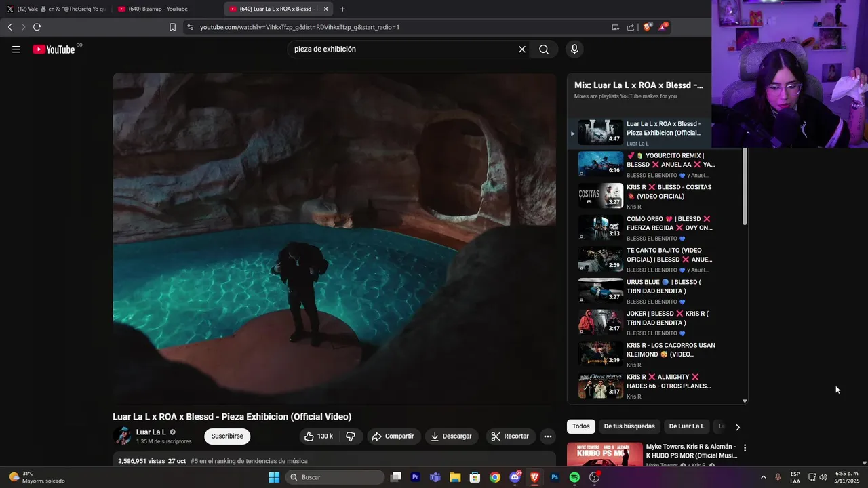Click the Recortar clip button
This screenshot has width=868, height=488.
[511, 436]
